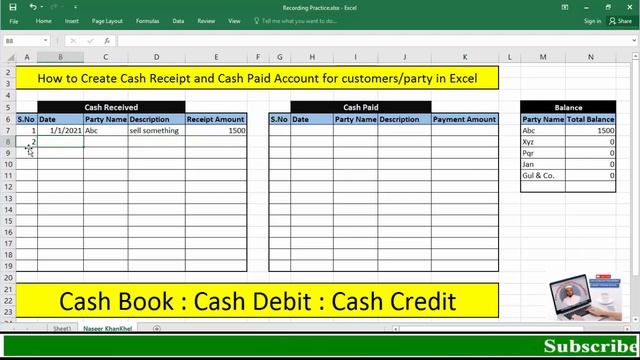Select Total Balance 1500 for Abc
Image resolution: width=640 pixels, height=360 pixels.
[590, 131]
